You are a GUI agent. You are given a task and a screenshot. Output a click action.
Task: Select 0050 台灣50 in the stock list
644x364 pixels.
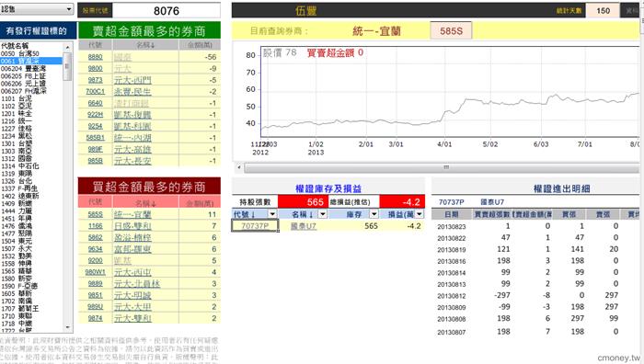point(31,53)
